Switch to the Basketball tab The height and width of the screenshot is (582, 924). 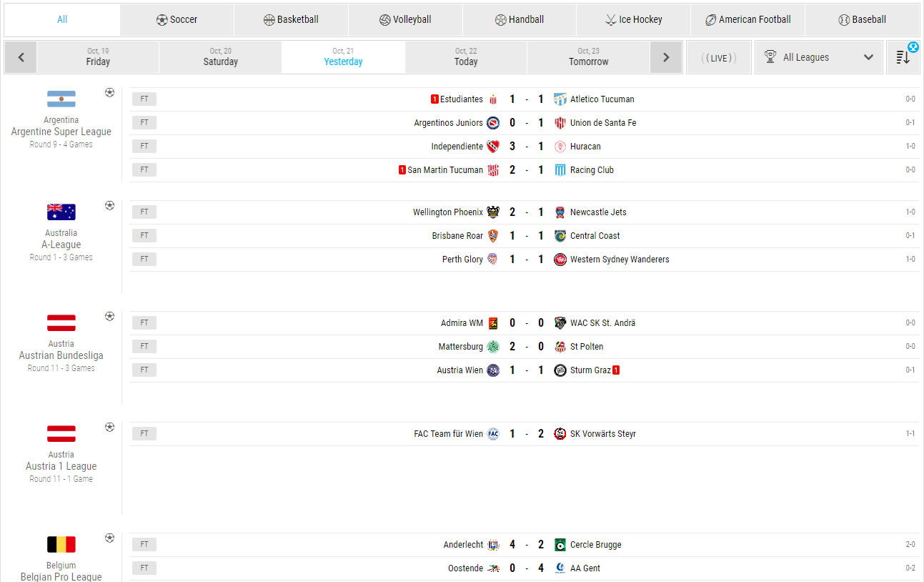coord(291,20)
